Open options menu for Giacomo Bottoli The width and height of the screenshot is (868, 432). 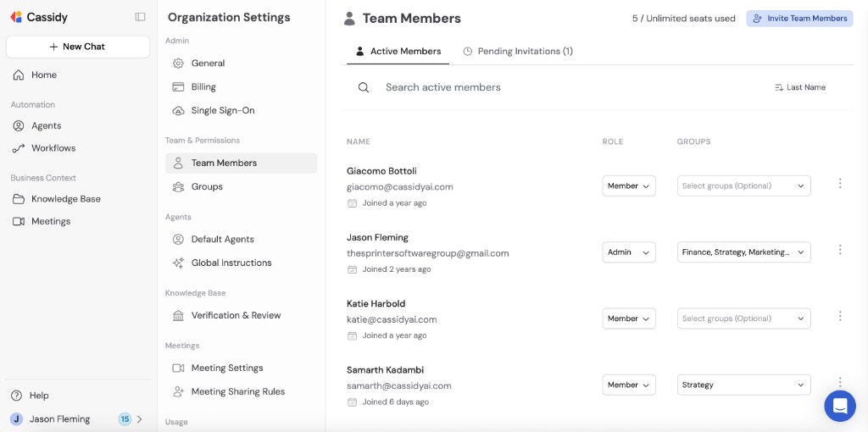tap(840, 183)
